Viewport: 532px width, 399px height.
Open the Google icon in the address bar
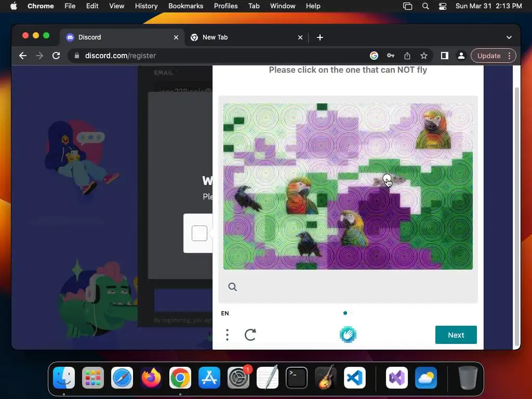[374, 56]
